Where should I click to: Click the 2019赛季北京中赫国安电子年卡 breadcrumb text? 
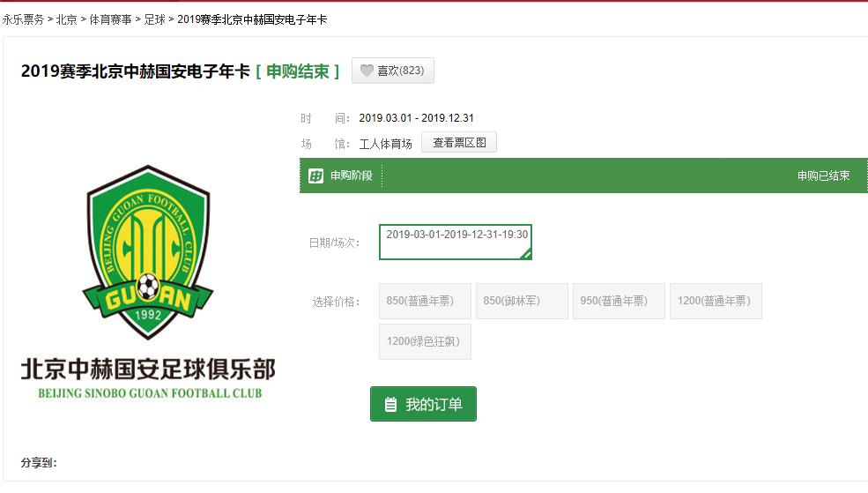coord(252,19)
